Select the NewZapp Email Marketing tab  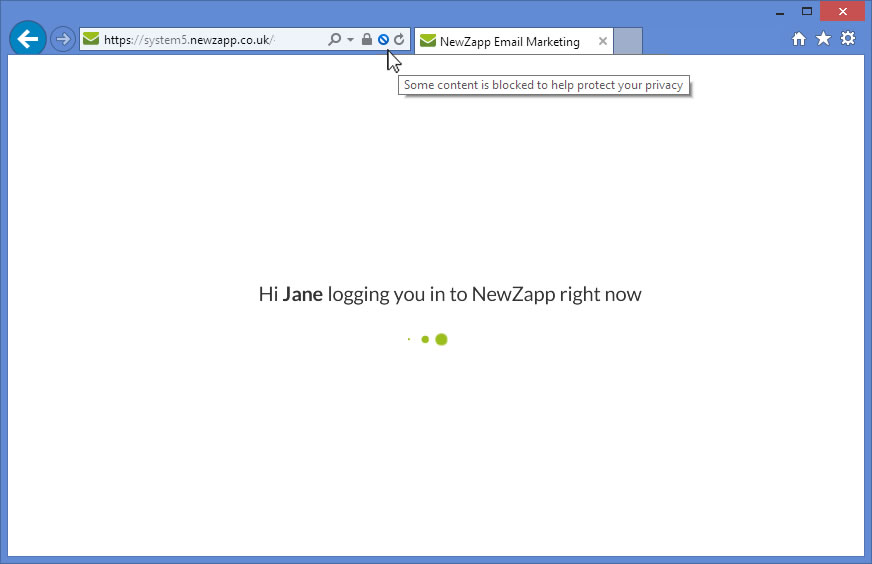tap(514, 41)
